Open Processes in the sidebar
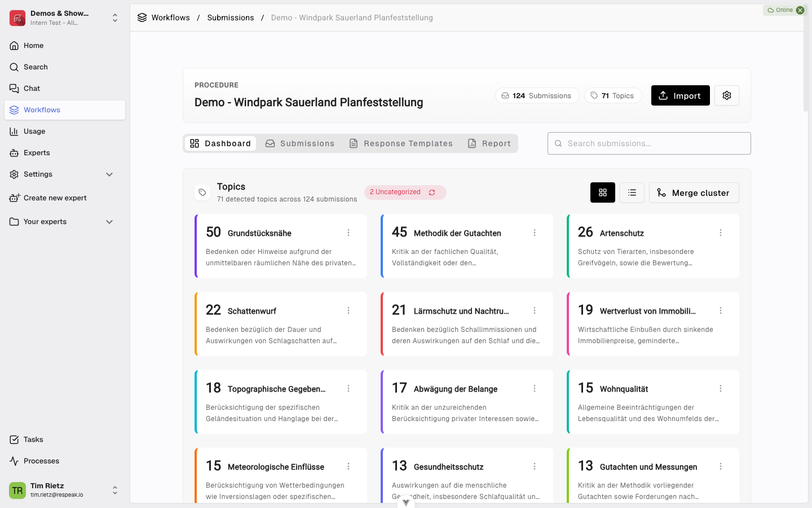 (65, 461)
